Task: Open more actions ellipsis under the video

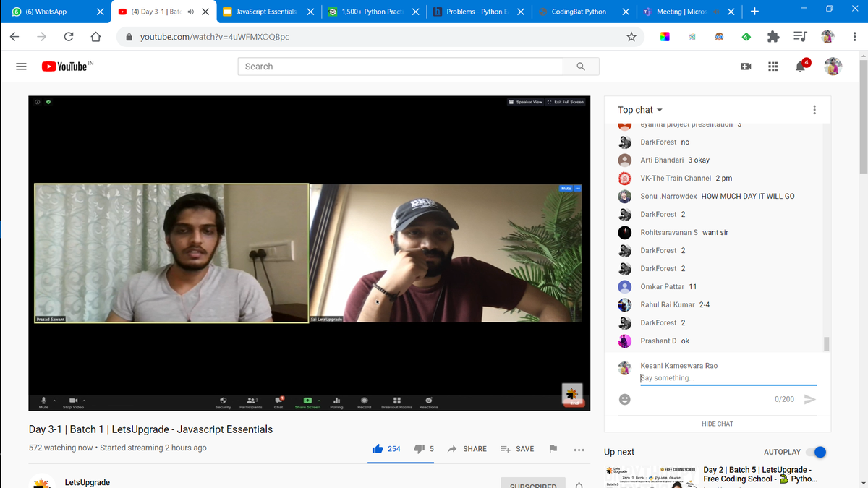Action: click(579, 449)
